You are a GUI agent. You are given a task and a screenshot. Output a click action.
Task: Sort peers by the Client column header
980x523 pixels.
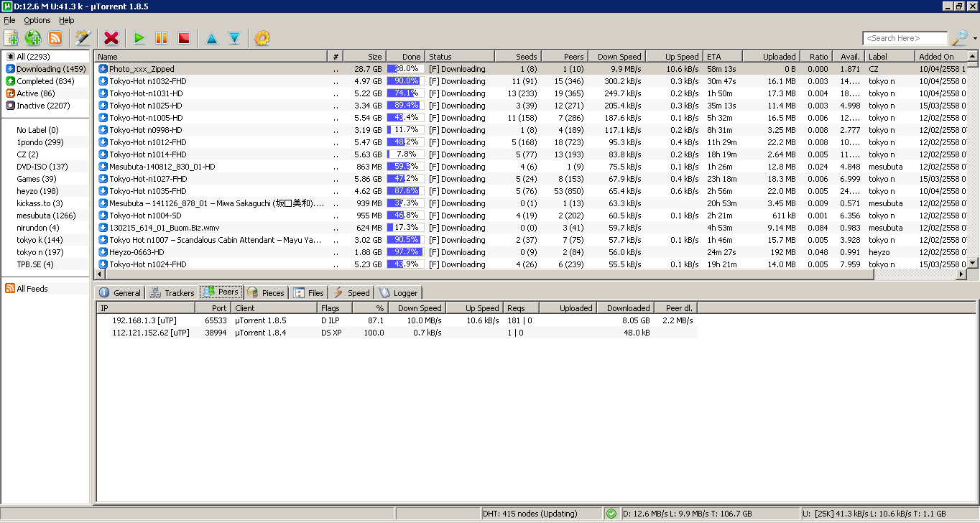tap(274, 308)
